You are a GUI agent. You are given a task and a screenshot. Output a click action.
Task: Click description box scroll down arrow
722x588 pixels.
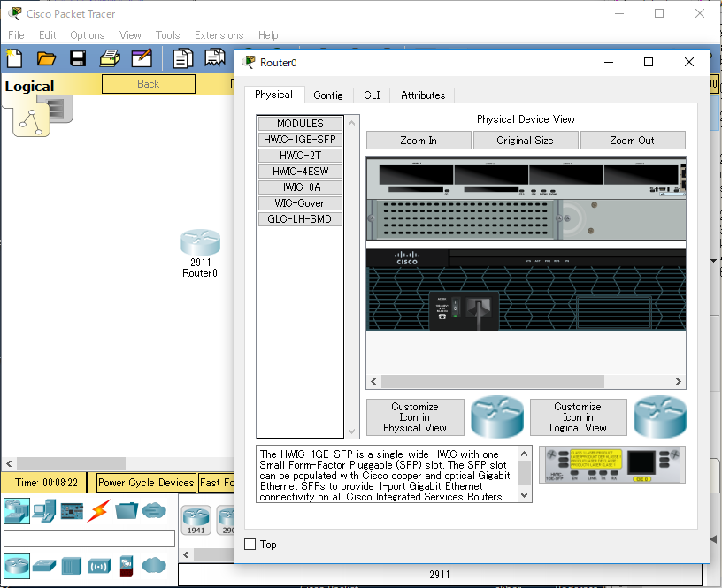pos(524,495)
